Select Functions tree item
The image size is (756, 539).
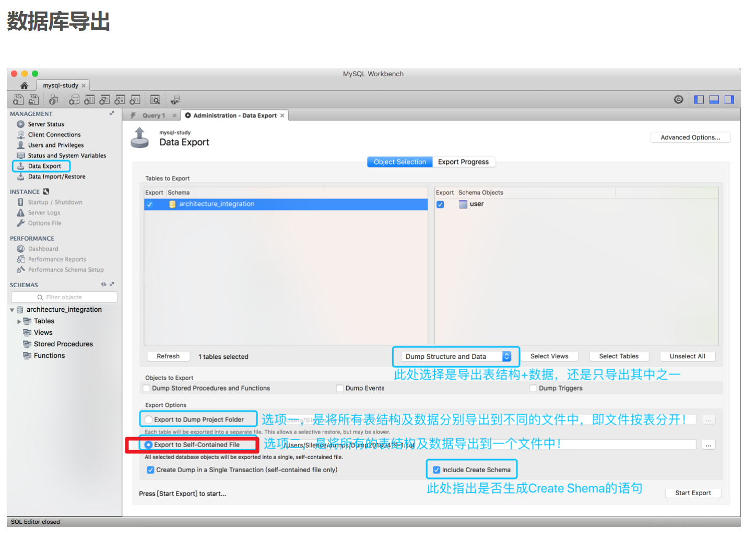(49, 356)
